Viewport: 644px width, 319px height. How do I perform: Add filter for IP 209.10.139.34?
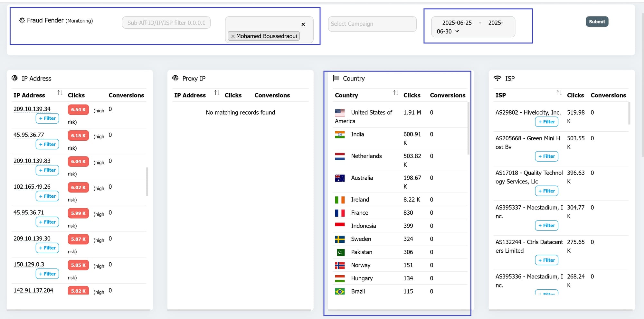(47, 118)
